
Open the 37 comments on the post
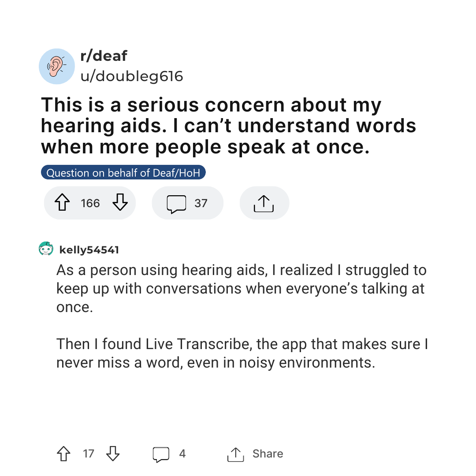[187, 203]
